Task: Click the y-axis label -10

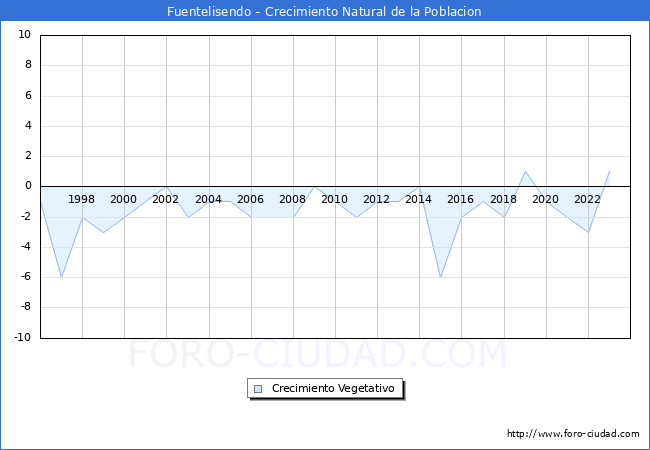Action: (23, 337)
